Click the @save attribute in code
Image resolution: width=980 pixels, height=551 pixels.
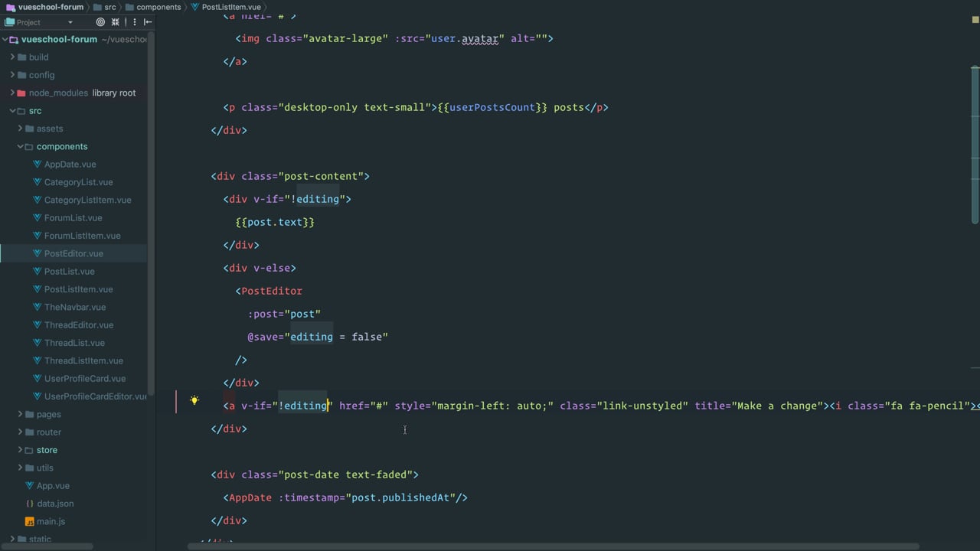pyautogui.click(x=263, y=337)
